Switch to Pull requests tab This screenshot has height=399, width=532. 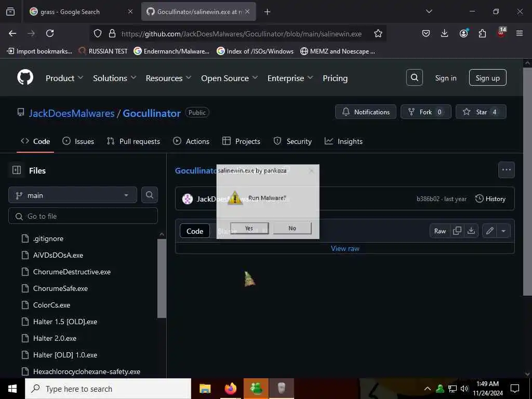[134, 141]
